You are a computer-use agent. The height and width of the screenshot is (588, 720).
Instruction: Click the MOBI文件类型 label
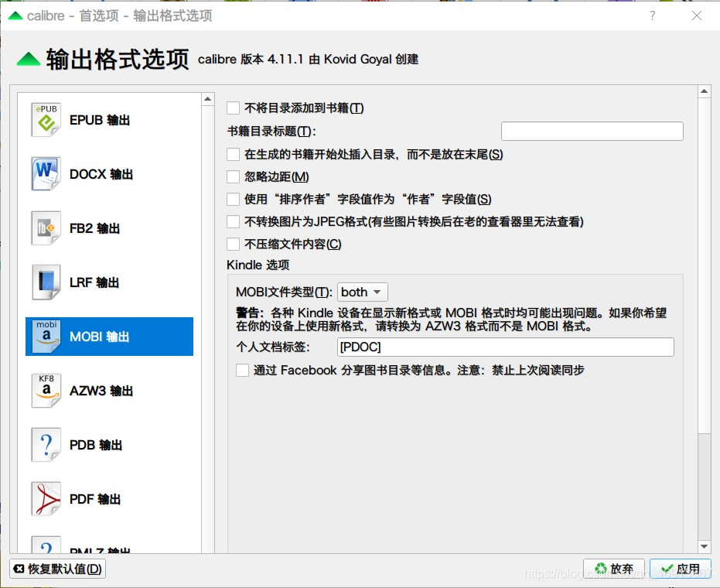[285, 292]
